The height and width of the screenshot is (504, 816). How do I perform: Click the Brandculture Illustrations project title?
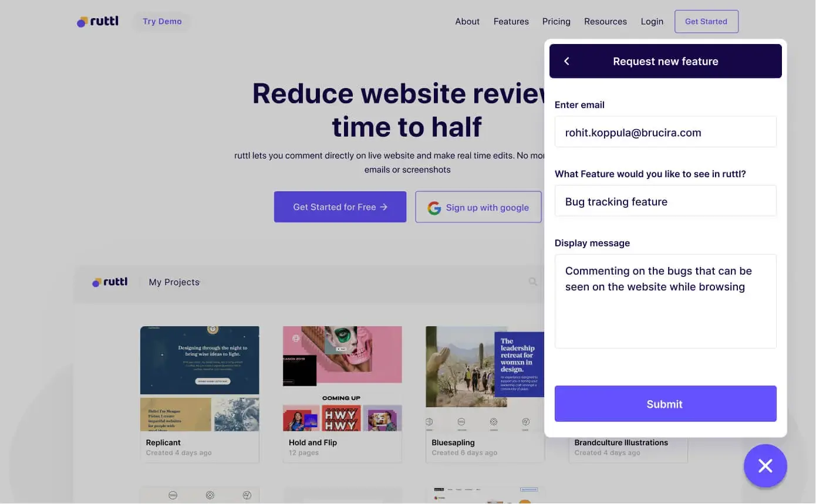621,442
